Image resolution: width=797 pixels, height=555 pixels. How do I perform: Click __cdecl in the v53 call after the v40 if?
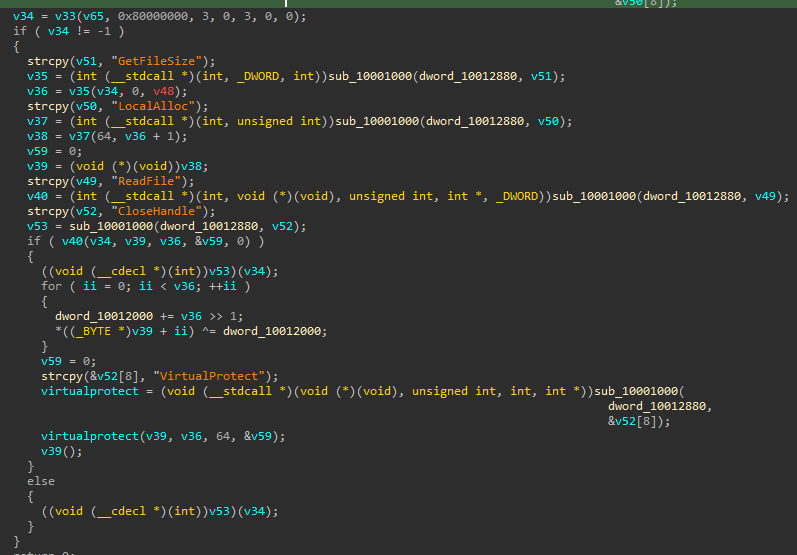tap(121, 271)
